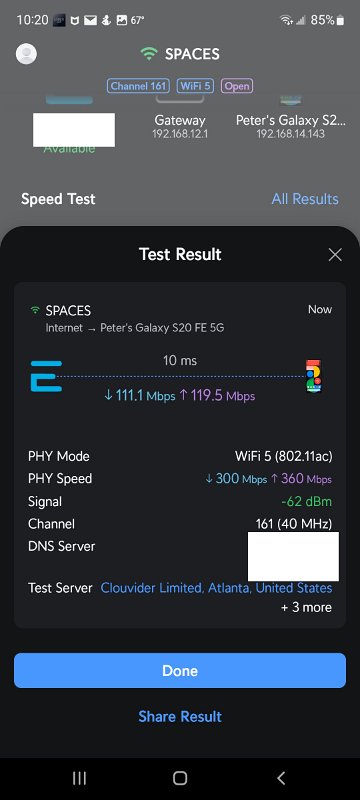The height and width of the screenshot is (800, 360).
Task: Select the Gateway 192.168.12.1 device
Action: 180,127
